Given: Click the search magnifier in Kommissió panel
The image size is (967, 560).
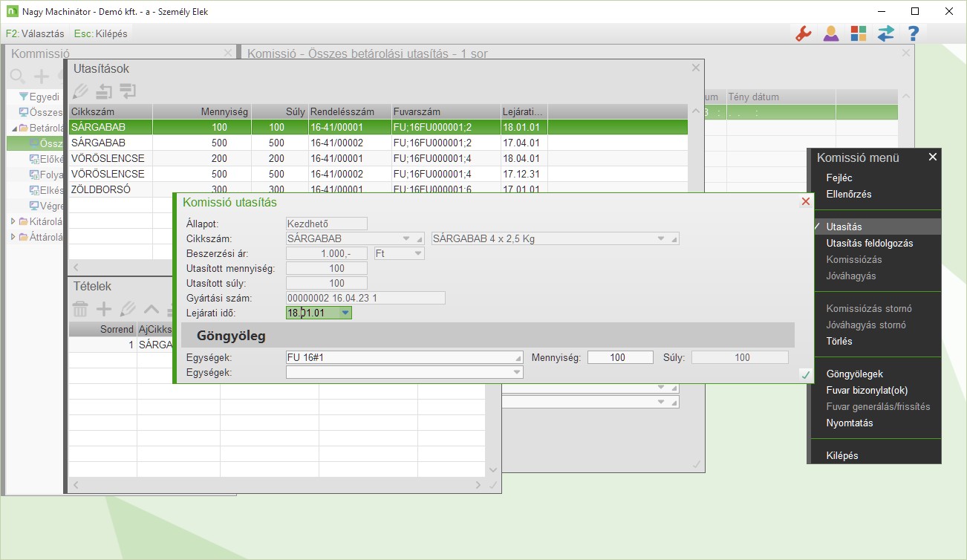Looking at the screenshot, I should coord(17,76).
